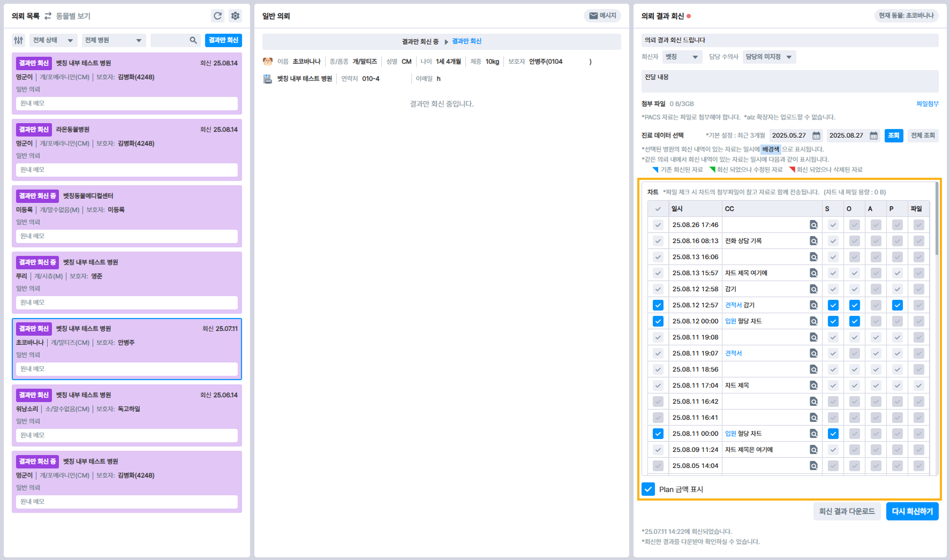Select the 결과만 회신 step label
This screenshot has height=560, width=950.
[466, 41]
